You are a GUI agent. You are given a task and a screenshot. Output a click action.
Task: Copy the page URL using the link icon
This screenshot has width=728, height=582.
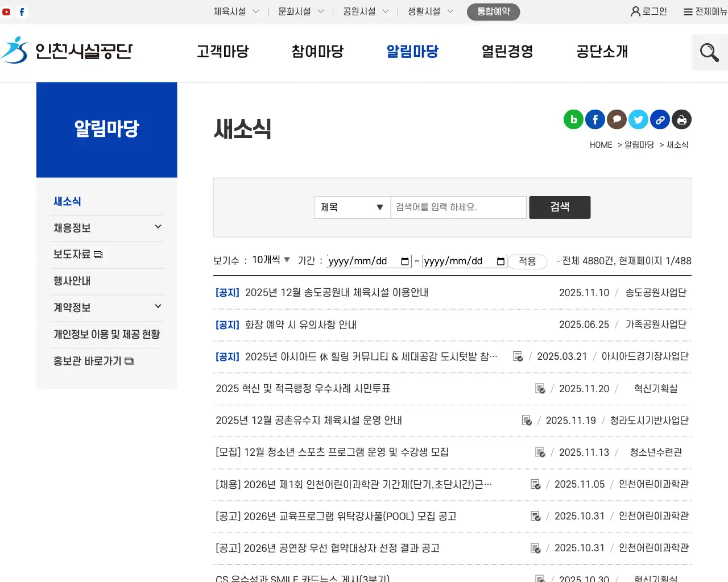(660, 119)
